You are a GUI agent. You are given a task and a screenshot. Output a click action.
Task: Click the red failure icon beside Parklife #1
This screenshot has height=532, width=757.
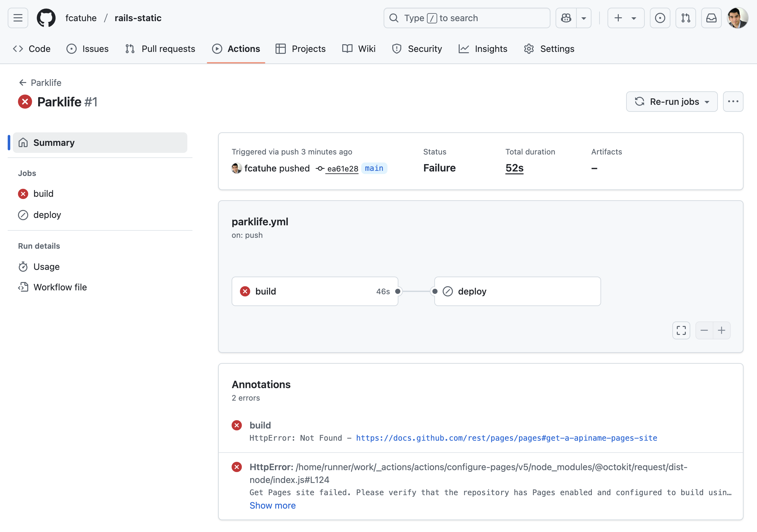click(25, 102)
